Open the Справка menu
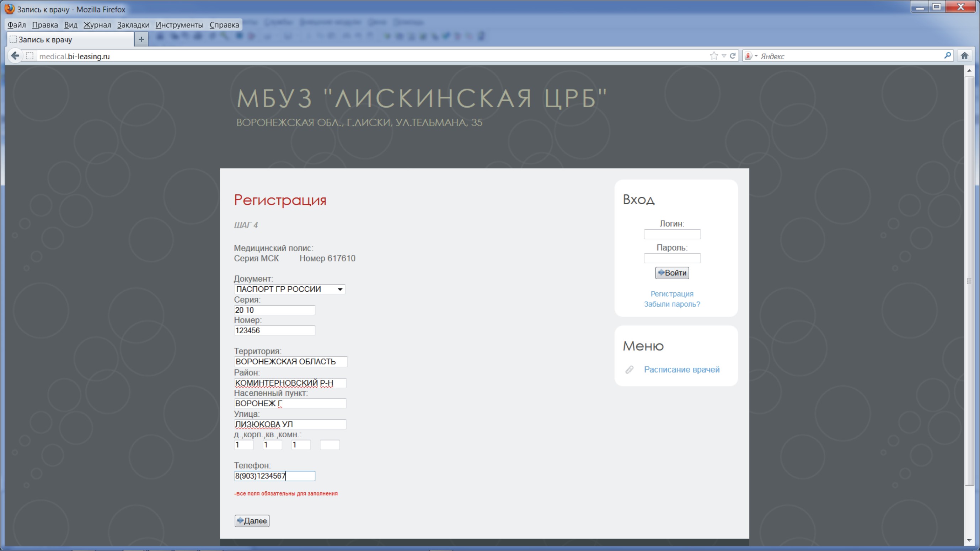Image resolution: width=980 pixels, height=551 pixels. pos(224,25)
